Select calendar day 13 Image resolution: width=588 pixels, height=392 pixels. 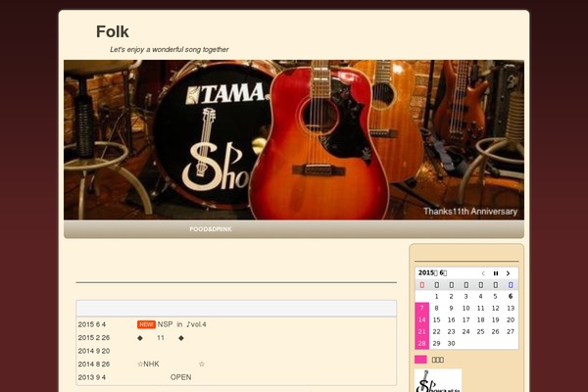pyautogui.click(x=511, y=308)
